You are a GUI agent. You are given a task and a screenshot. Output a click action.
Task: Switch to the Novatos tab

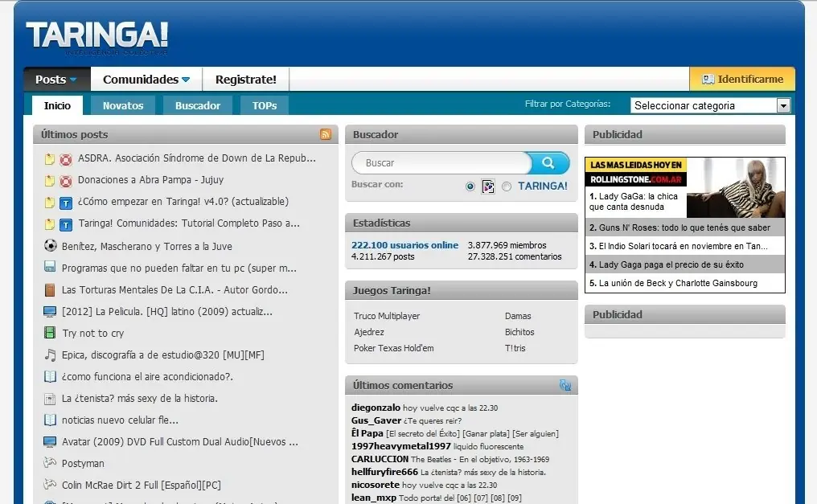tap(123, 105)
